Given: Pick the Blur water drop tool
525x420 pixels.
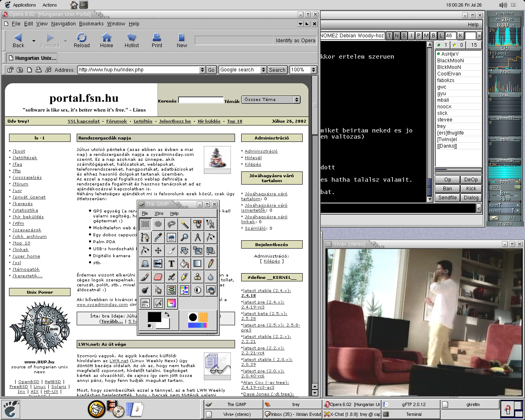Looking at the screenshot, I should click(211, 276).
